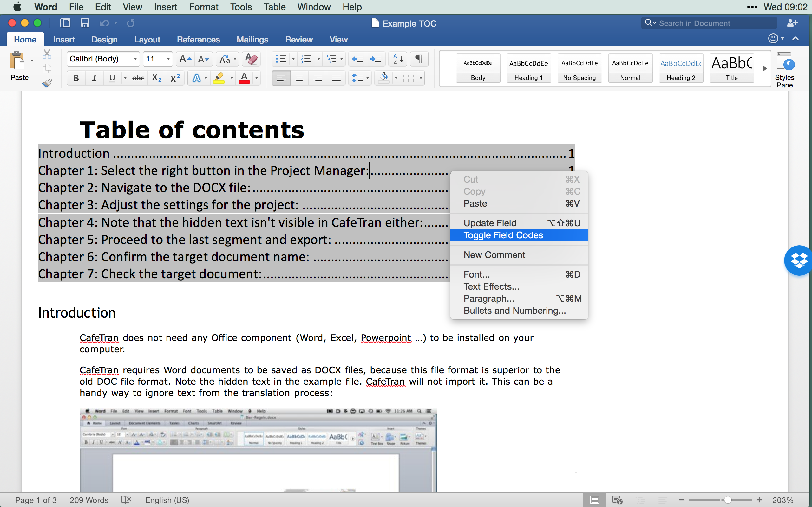Click the Subscript button
Screen dimensions: 812x507
[156, 78]
